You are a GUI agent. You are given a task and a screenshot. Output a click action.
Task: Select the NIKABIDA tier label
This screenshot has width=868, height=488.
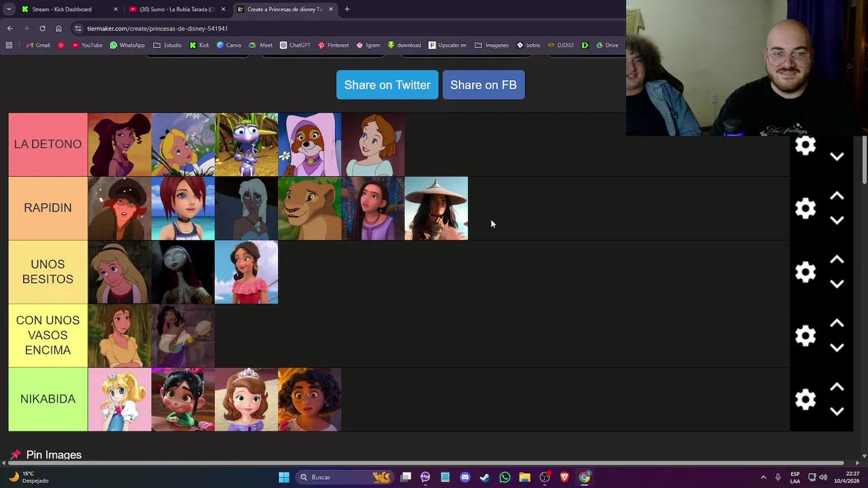[x=47, y=399]
